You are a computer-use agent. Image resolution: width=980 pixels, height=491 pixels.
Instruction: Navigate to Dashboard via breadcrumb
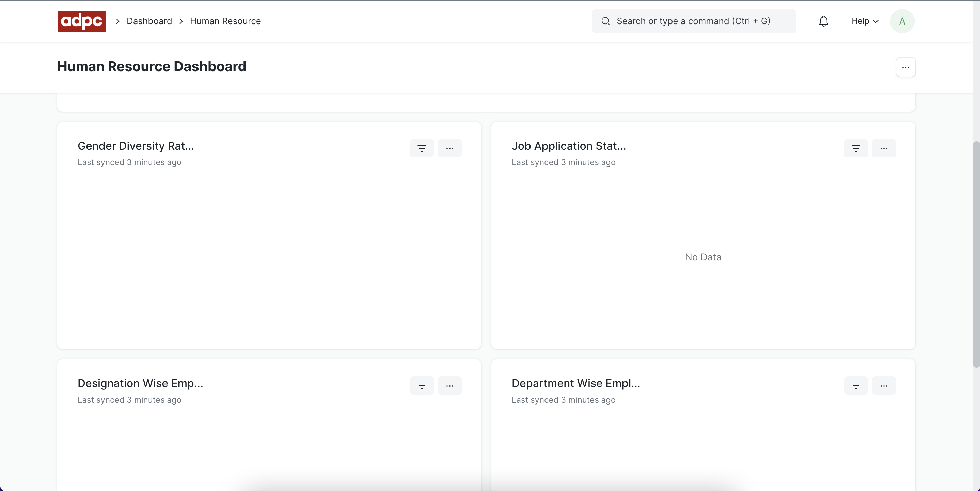(149, 21)
